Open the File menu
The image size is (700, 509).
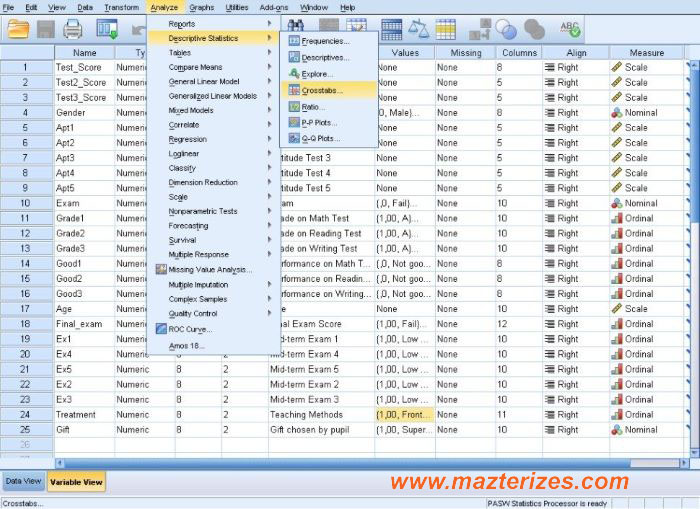(8, 8)
